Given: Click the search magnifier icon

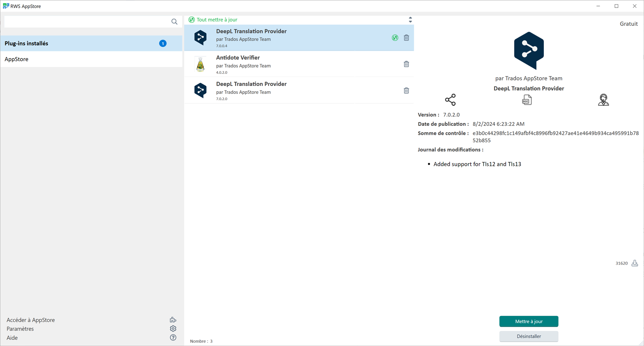Looking at the screenshot, I should click(x=174, y=21).
